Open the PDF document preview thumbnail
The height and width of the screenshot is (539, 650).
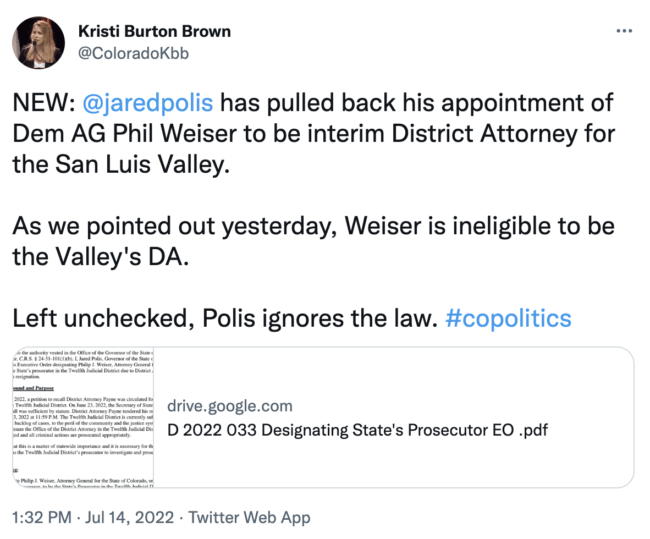point(83,418)
